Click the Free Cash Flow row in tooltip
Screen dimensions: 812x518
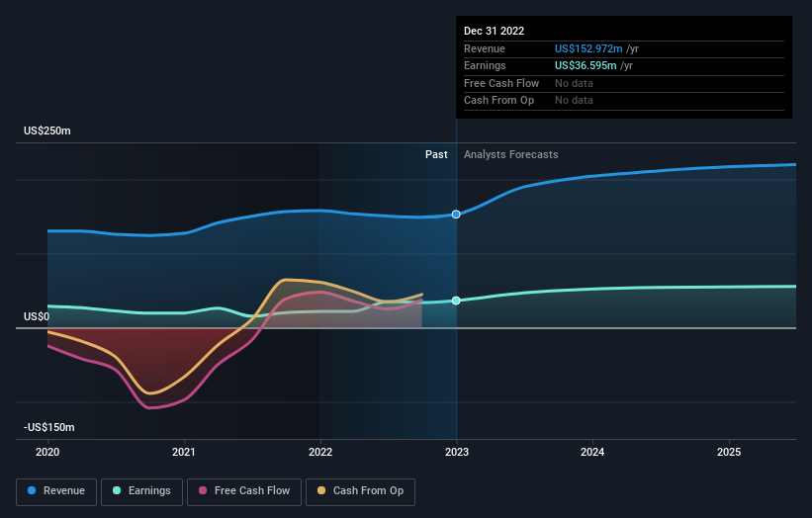pos(624,83)
